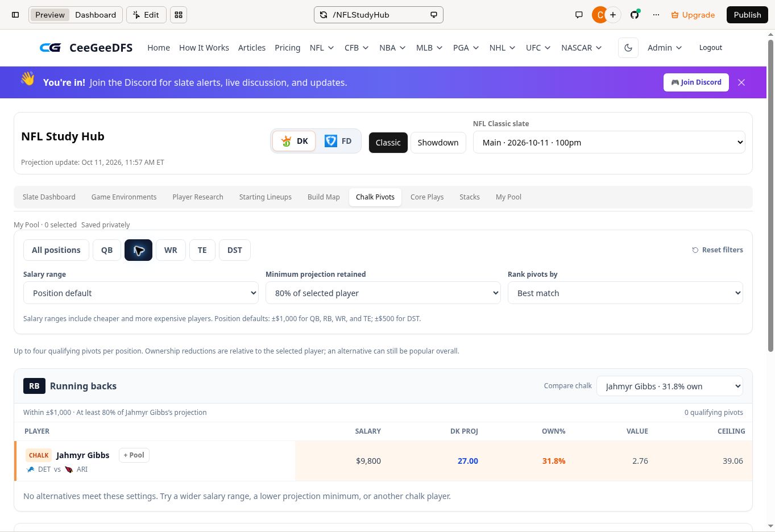Screen dimensions: 775x532
Task: Open the Minimum projection retained dropdown
Action: pyautogui.click(x=383, y=293)
